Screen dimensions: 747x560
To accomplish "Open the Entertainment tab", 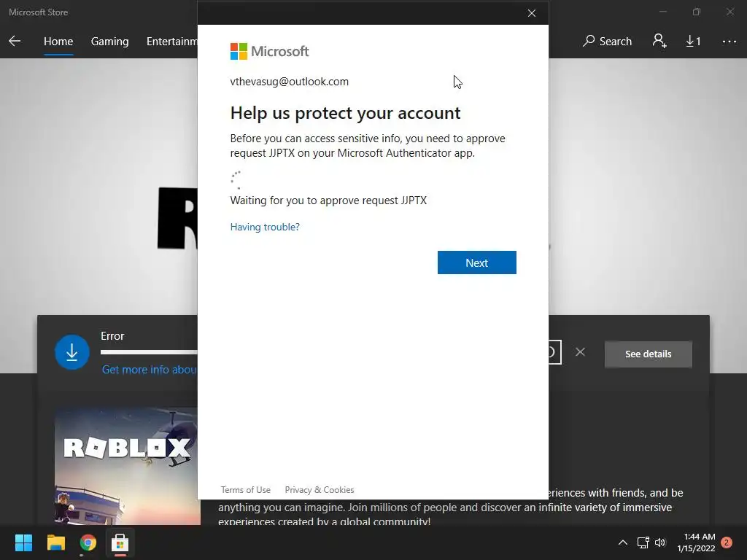I will 172,42.
